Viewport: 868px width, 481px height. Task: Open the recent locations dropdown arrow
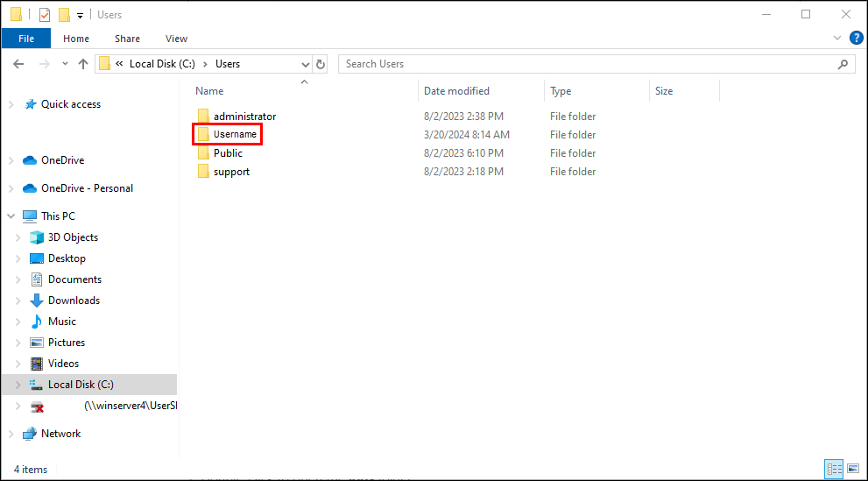[x=65, y=64]
